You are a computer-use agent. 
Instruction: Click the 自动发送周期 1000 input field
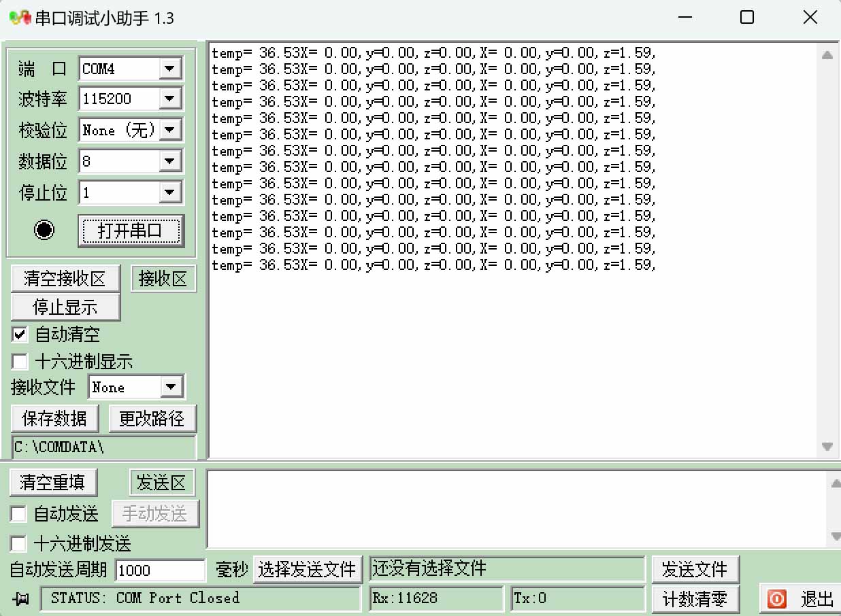click(160, 570)
